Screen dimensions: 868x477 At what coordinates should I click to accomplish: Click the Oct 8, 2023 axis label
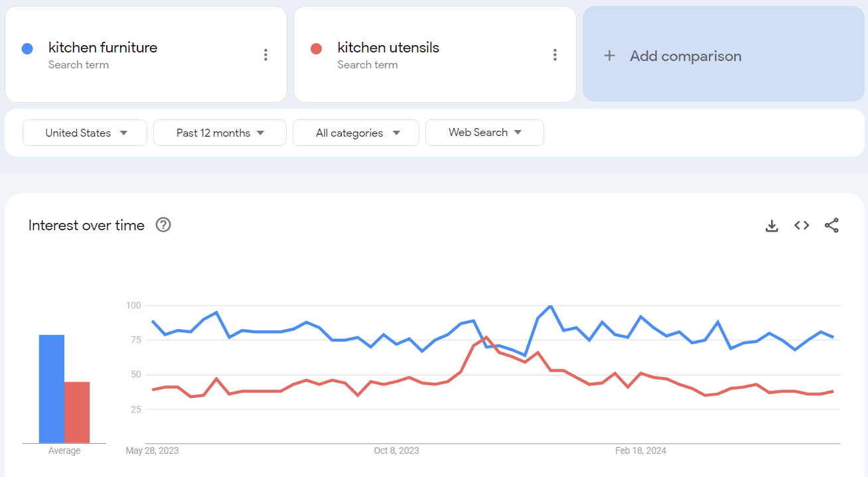coord(396,451)
